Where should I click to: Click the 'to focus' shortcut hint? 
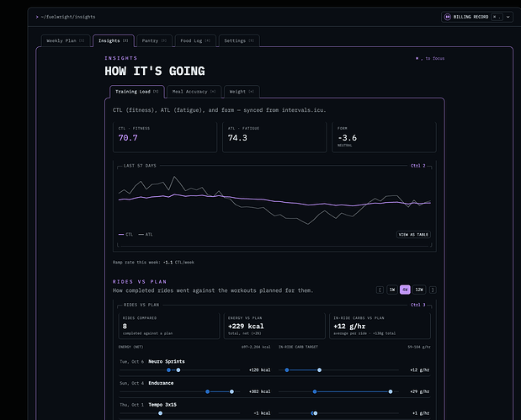click(430, 58)
